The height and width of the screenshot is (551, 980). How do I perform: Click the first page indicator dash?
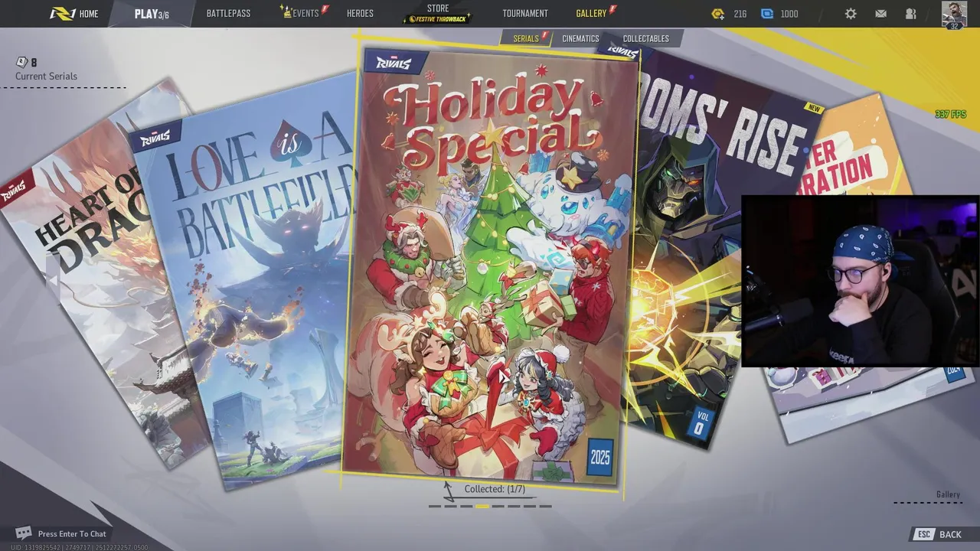[x=435, y=506]
